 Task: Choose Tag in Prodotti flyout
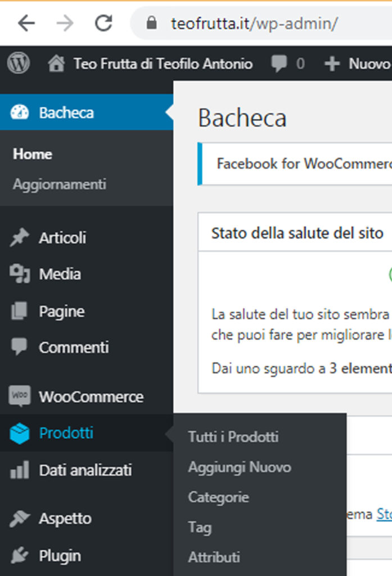click(x=200, y=527)
